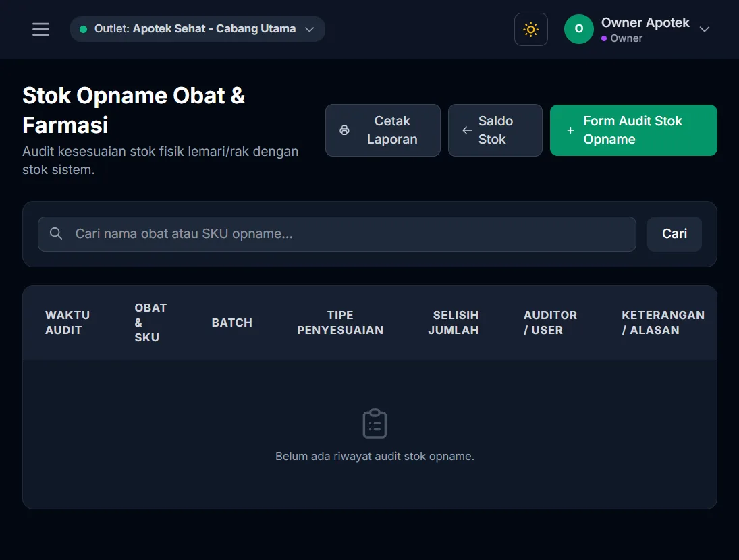This screenshot has width=739, height=560.
Task: Click the Auditor / User column header
Action: 550,323
